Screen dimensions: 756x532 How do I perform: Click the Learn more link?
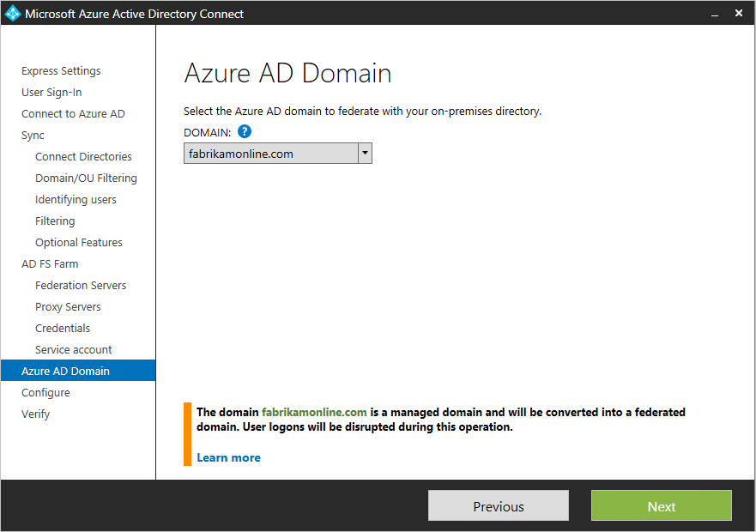click(x=228, y=457)
